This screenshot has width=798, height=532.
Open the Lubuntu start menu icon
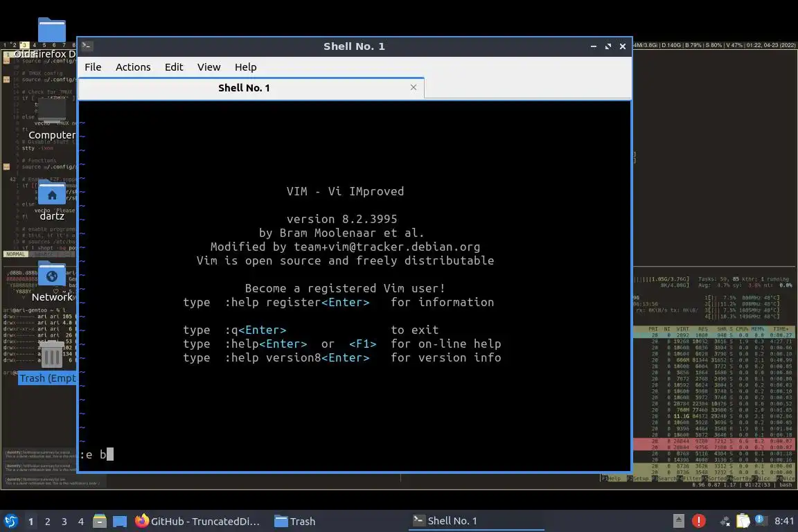(11, 521)
